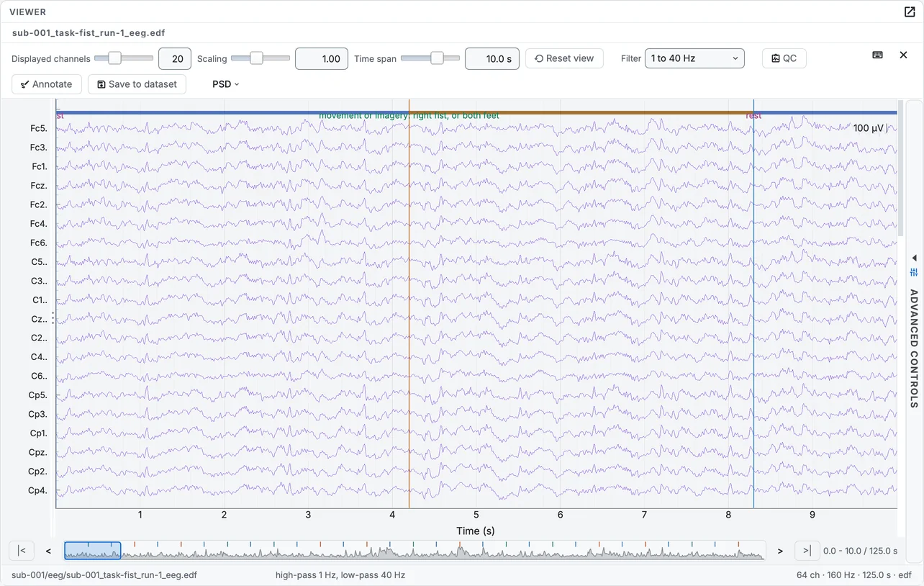This screenshot has width=924, height=586.
Task: Select the C3.. channel label
Action: tap(39, 281)
